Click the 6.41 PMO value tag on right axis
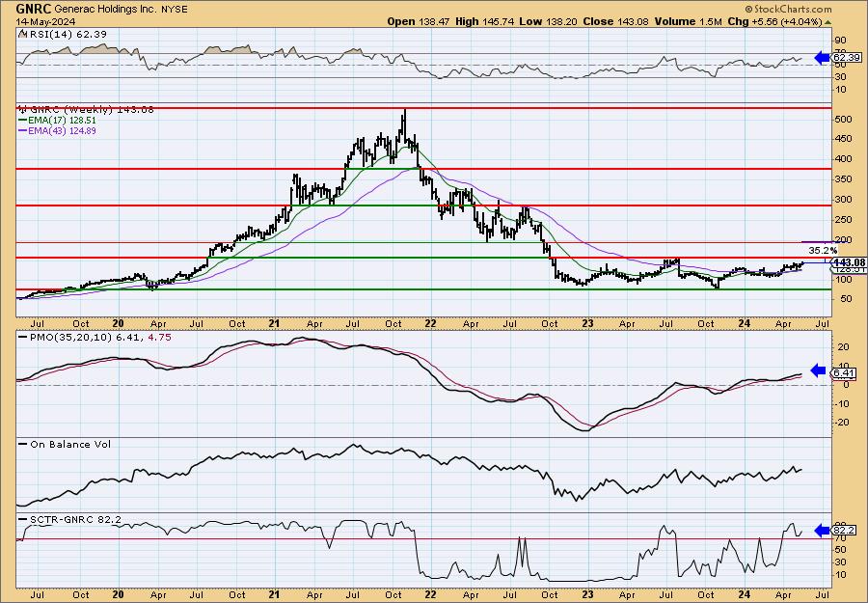 (845, 373)
